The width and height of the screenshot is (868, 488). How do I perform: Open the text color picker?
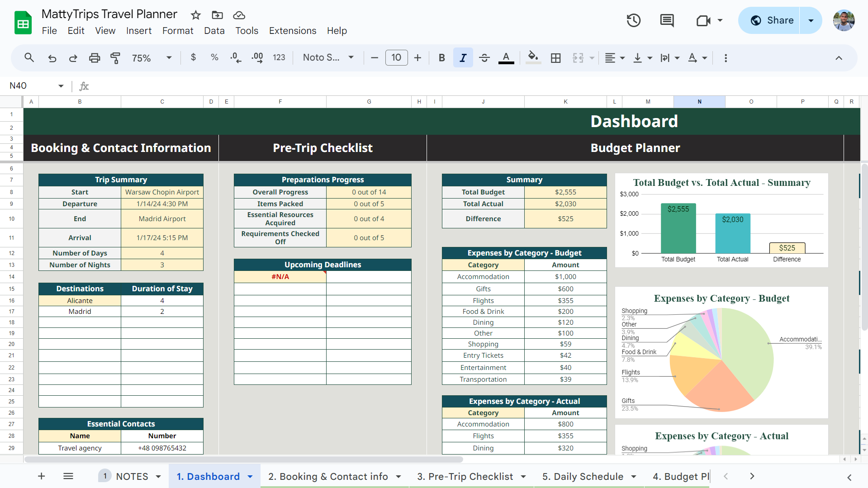click(506, 58)
